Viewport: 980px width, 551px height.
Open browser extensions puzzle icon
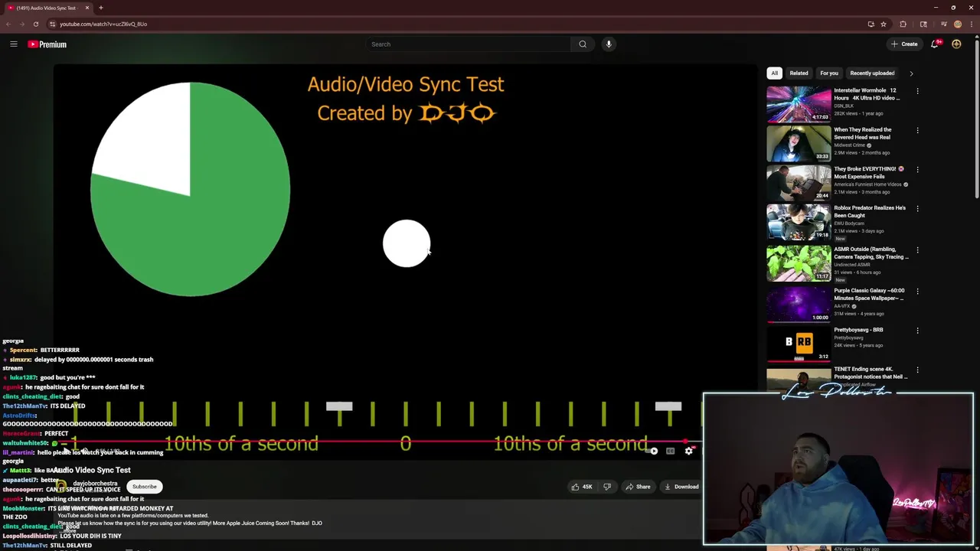pos(903,24)
